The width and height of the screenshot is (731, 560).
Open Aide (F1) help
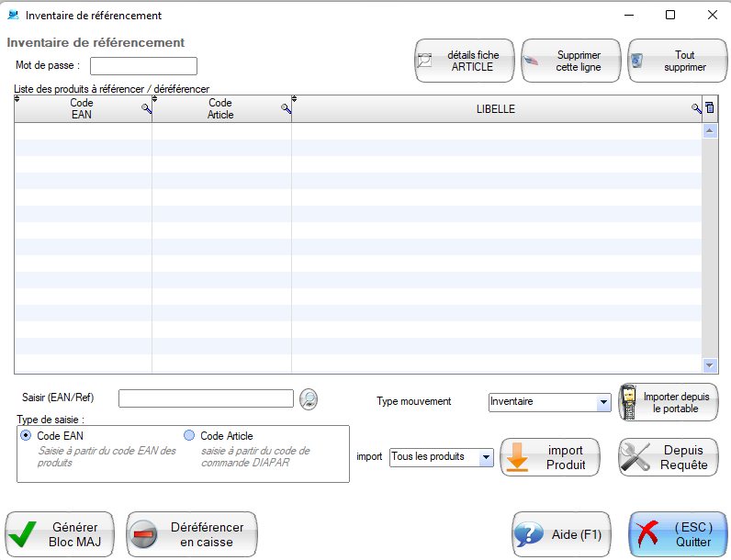[561, 534]
